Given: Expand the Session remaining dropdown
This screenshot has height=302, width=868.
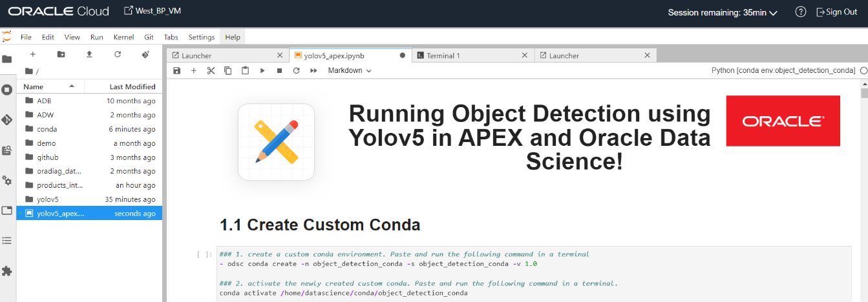Looking at the screenshot, I should click(x=722, y=12).
